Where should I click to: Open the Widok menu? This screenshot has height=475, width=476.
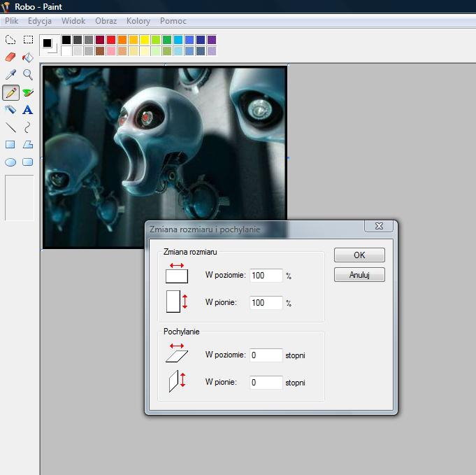click(73, 21)
